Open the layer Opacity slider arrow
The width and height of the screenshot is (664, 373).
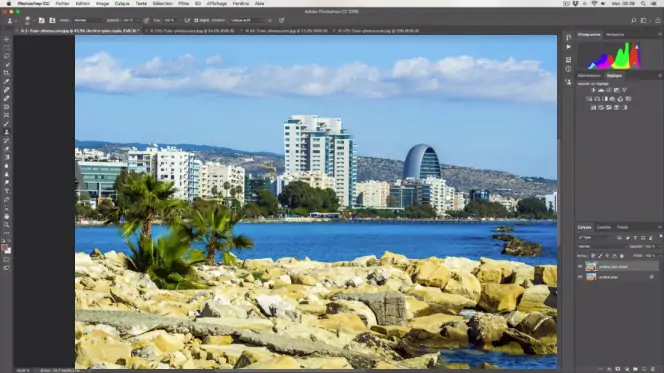(660, 246)
